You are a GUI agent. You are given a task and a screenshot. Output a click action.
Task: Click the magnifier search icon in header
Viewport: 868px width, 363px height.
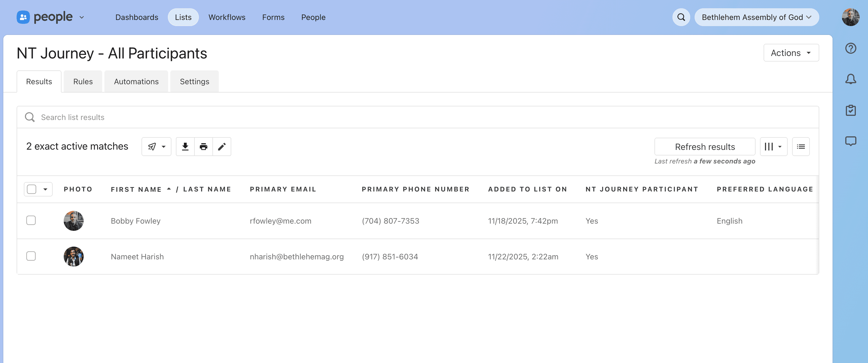[x=681, y=17]
